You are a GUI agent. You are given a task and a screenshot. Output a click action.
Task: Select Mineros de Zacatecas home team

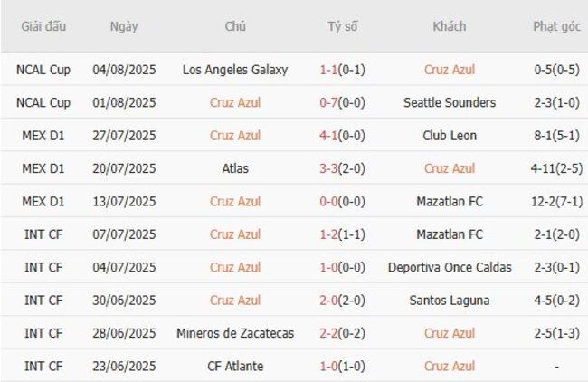point(235,333)
